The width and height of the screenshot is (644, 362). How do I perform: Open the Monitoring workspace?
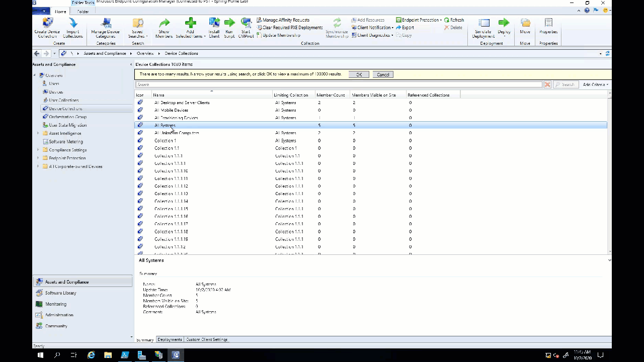coord(83,304)
